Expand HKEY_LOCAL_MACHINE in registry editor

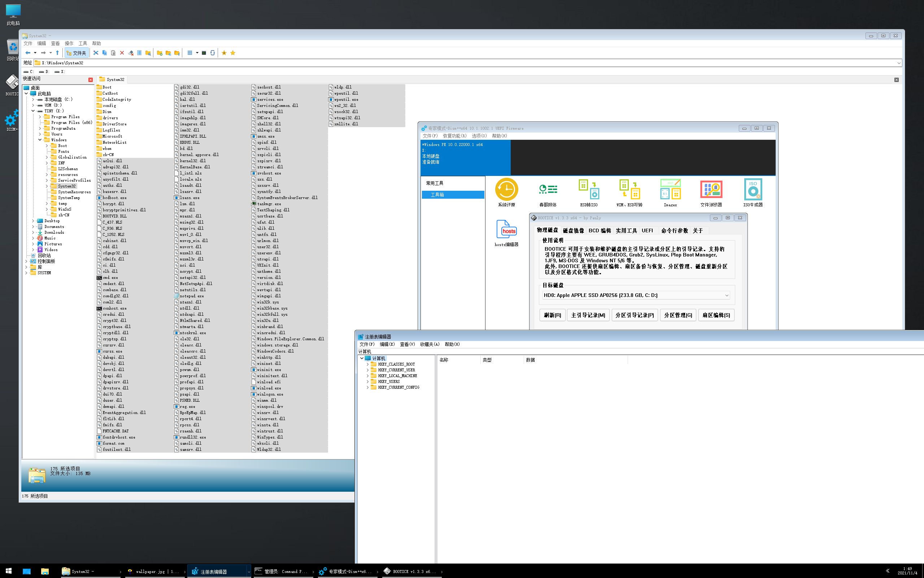coord(368,376)
